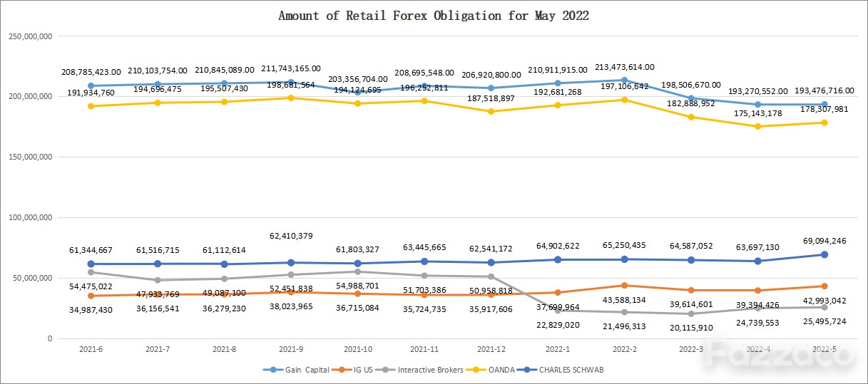Click the OANDA value 182,888,952

691,103
